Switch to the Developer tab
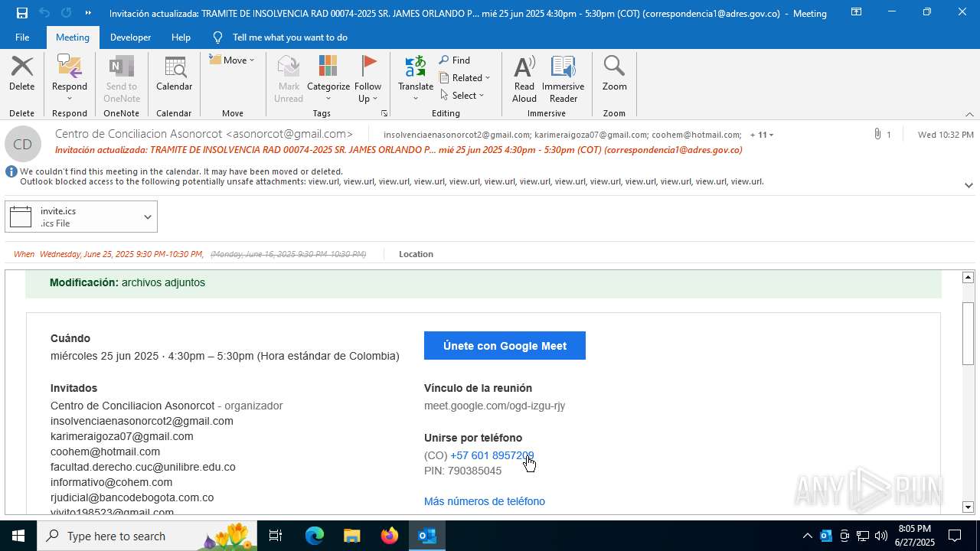The image size is (980, 551). tap(130, 37)
